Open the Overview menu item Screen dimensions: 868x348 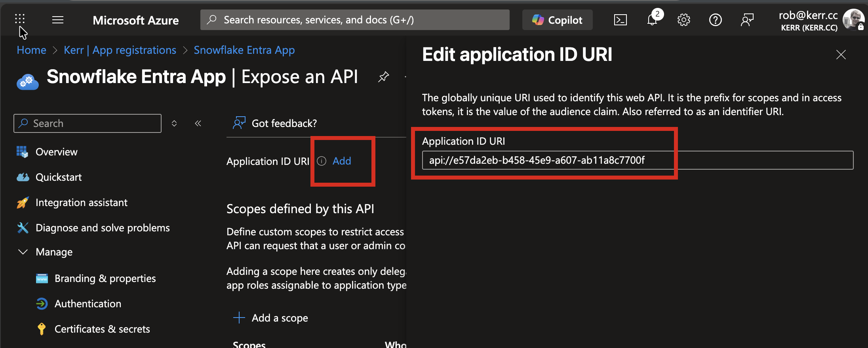(56, 152)
